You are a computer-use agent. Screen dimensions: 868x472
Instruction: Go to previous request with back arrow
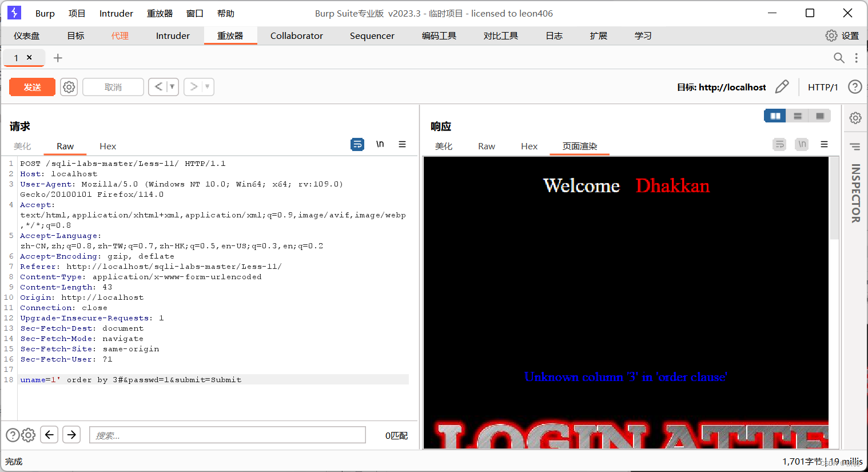pyautogui.click(x=158, y=87)
